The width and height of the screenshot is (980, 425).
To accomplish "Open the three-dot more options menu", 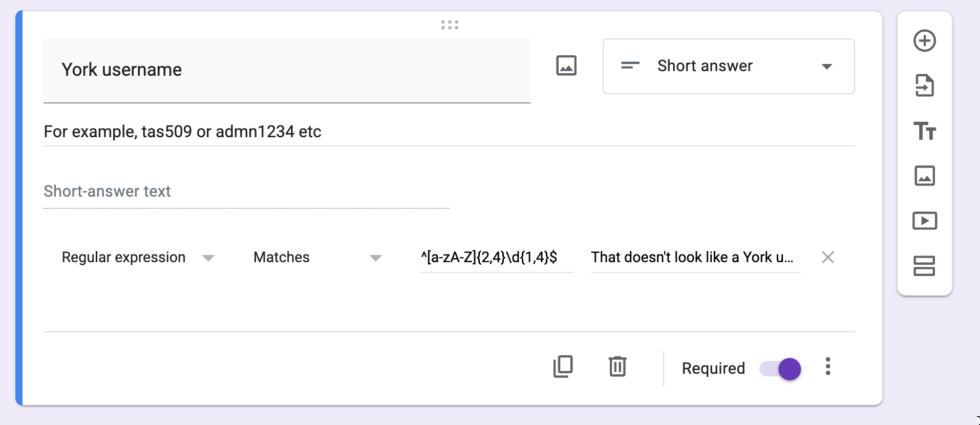I will (x=827, y=367).
